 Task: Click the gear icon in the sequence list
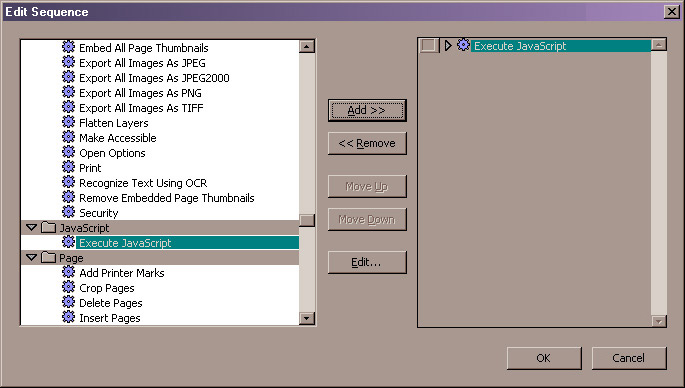point(464,45)
